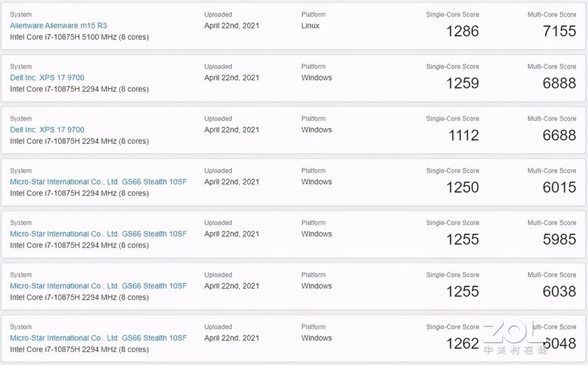Click the 5100 MHz processor description
Image resolution: width=588 pixels, height=365 pixels.
(x=79, y=37)
